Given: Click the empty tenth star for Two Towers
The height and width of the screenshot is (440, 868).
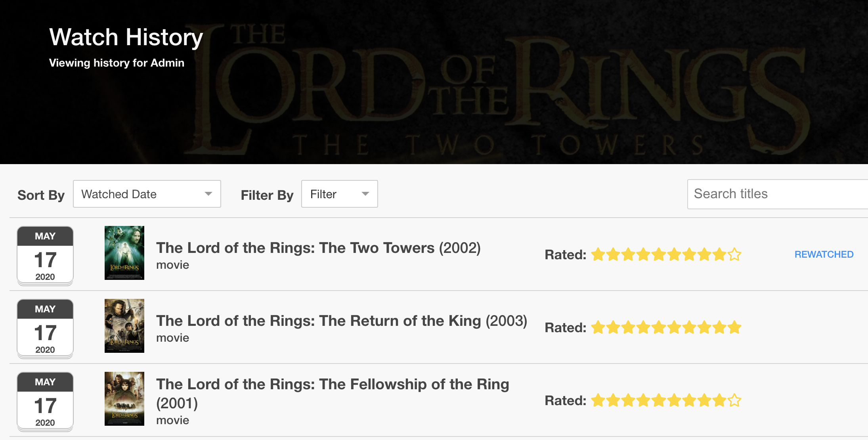Looking at the screenshot, I should (x=734, y=254).
